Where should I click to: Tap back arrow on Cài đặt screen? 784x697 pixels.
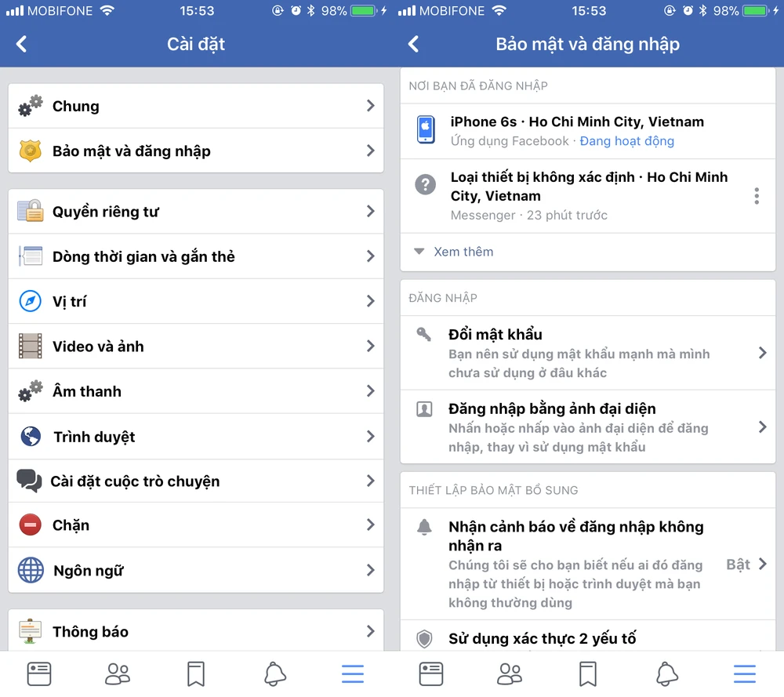pyautogui.click(x=21, y=44)
